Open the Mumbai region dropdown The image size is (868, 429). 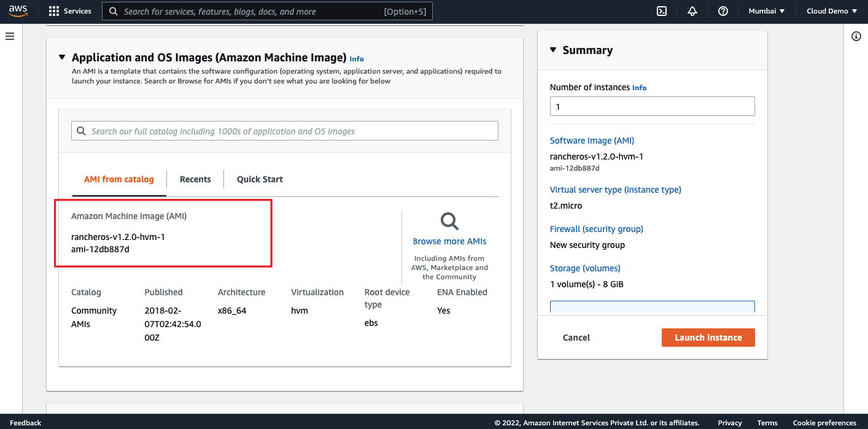click(x=767, y=11)
